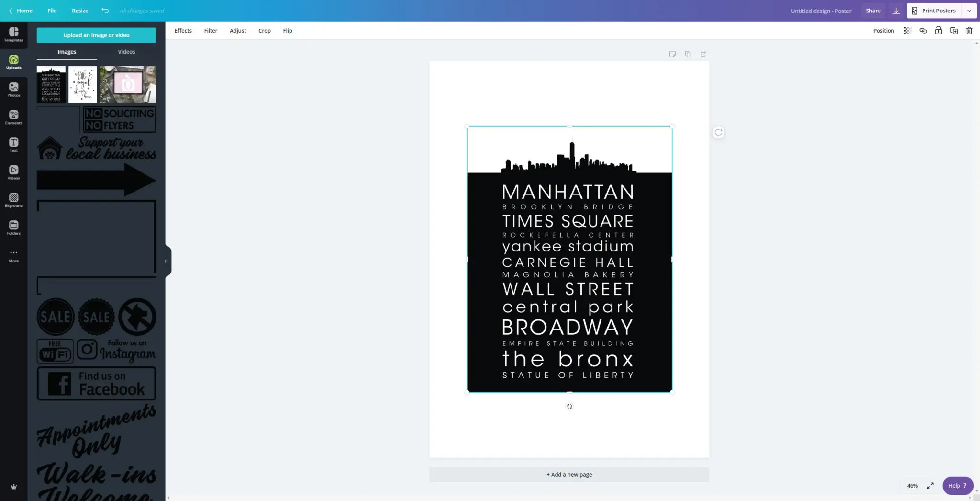The width and height of the screenshot is (980, 501).
Task: Enter fullscreen presentation mode icon
Action: click(930, 486)
